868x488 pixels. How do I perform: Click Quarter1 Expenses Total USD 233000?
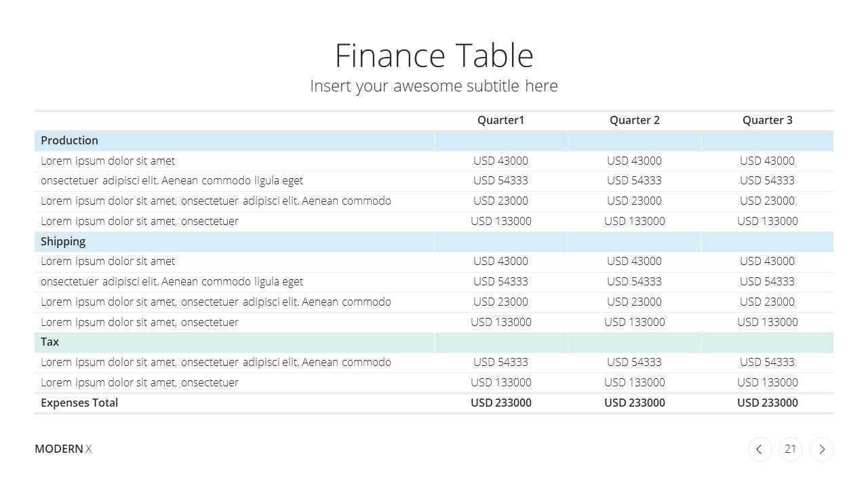[x=501, y=403]
